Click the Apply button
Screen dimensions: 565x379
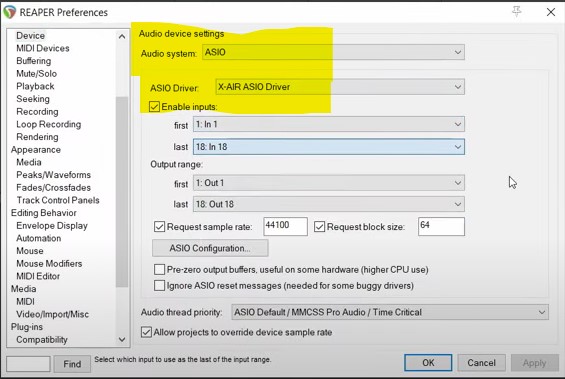click(x=535, y=363)
